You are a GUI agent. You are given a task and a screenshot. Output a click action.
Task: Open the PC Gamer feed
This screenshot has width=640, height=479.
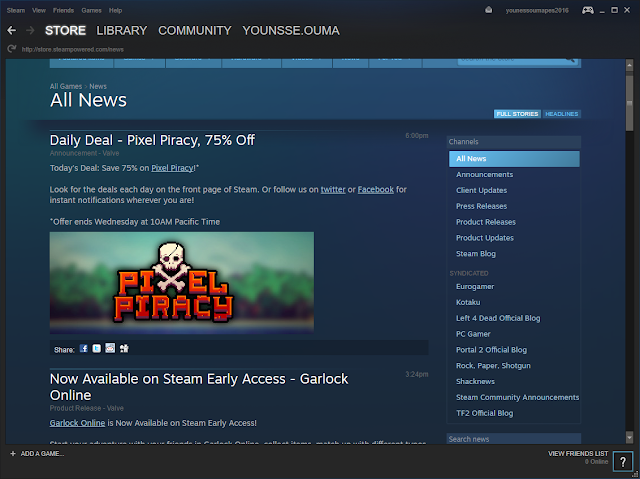[473, 334]
